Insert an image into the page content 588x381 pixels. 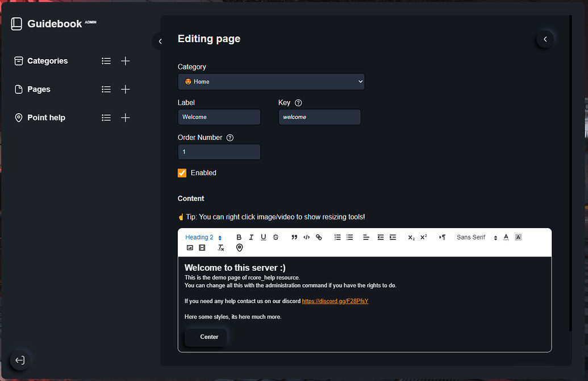click(190, 247)
